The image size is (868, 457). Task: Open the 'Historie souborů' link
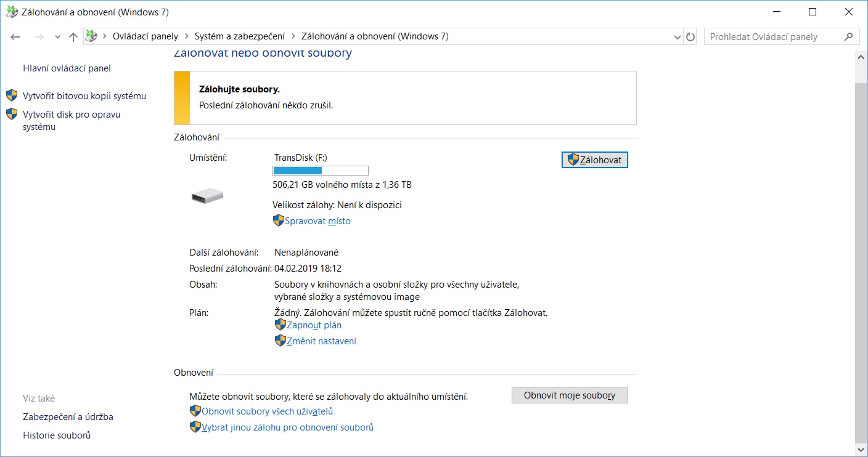pos(57,435)
